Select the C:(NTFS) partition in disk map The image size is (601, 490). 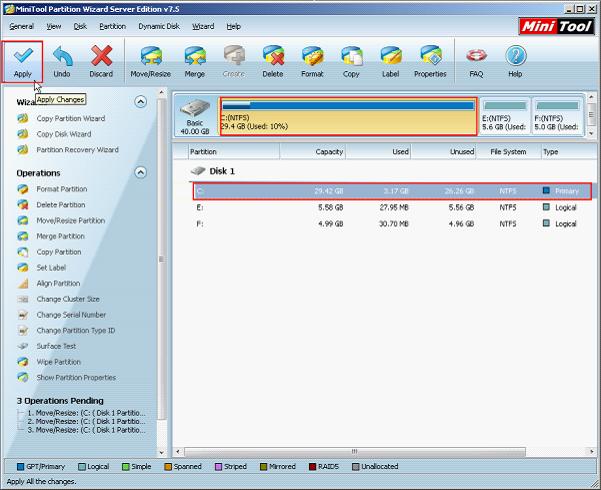pyautogui.click(x=348, y=117)
